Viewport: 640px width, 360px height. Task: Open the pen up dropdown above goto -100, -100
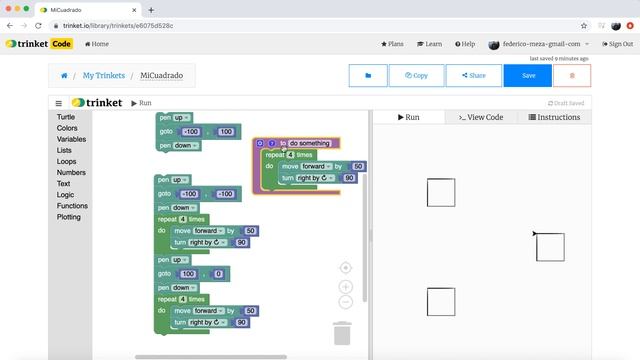coord(180,180)
